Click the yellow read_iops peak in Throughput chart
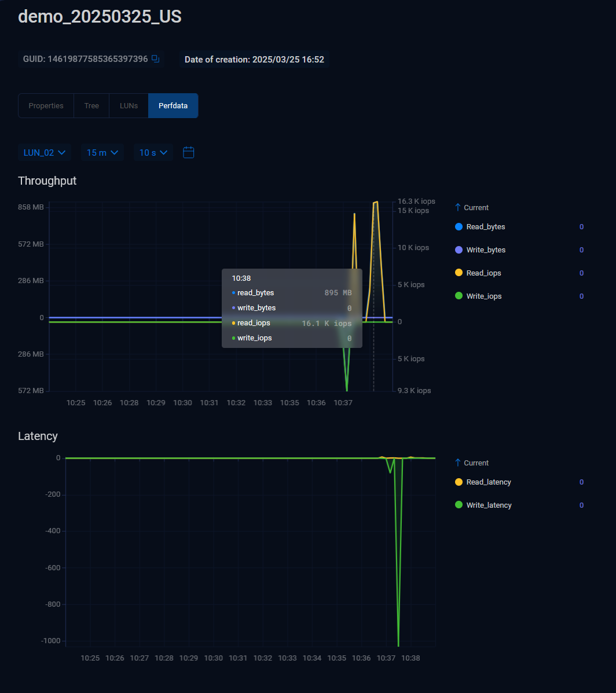This screenshot has width=616, height=693. [376, 203]
